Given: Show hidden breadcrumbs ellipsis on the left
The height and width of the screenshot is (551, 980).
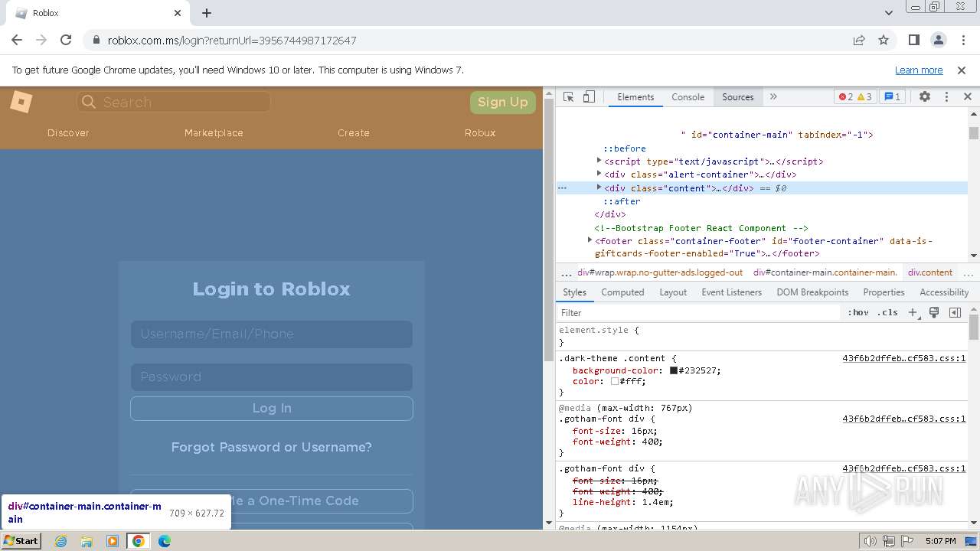Looking at the screenshot, I should (566, 272).
